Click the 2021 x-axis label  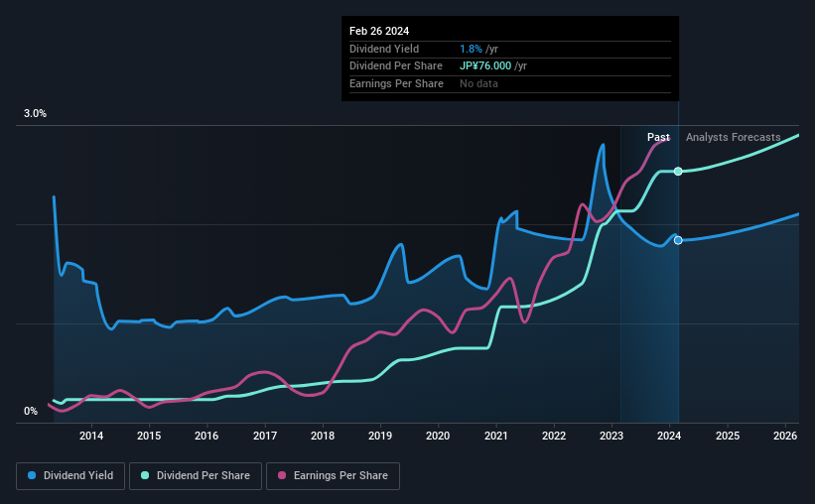(496, 436)
